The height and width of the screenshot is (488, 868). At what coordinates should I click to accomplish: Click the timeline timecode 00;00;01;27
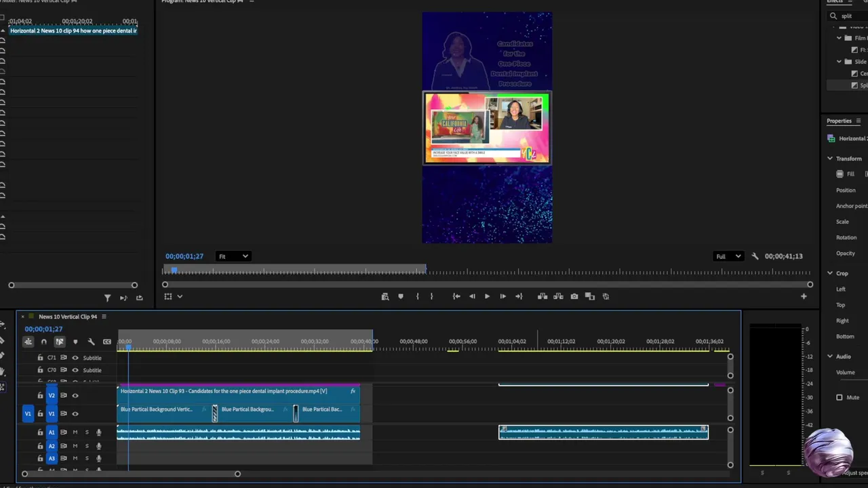pos(43,329)
